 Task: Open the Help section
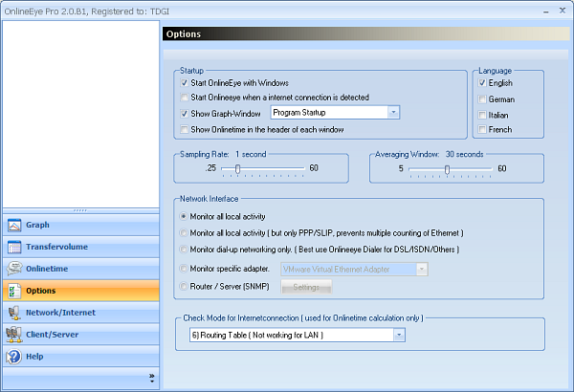tap(81, 357)
